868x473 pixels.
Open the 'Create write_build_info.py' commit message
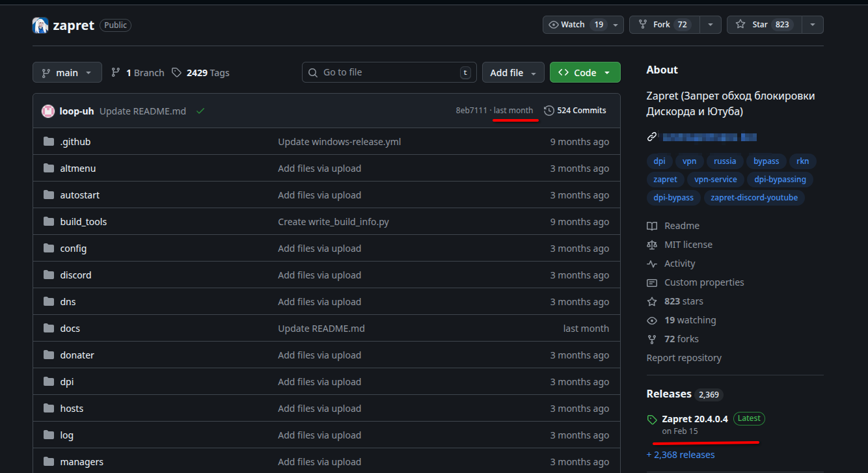(x=334, y=222)
